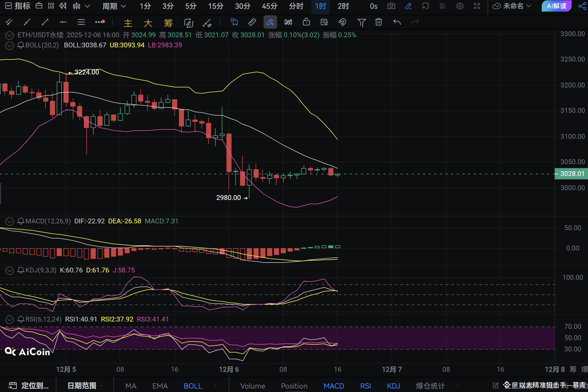Select the filter funnel tool
588x392 pixels.
point(361,22)
